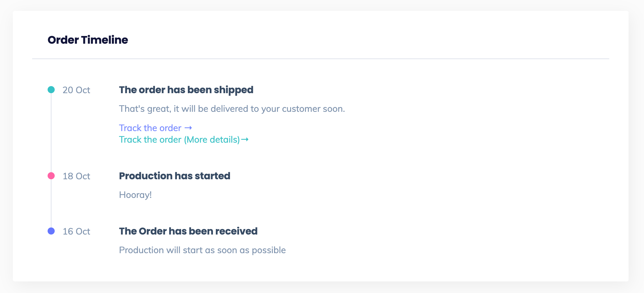Click the timeline line between 18 and 16 Oct

pyautogui.click(x=51, y=203)
